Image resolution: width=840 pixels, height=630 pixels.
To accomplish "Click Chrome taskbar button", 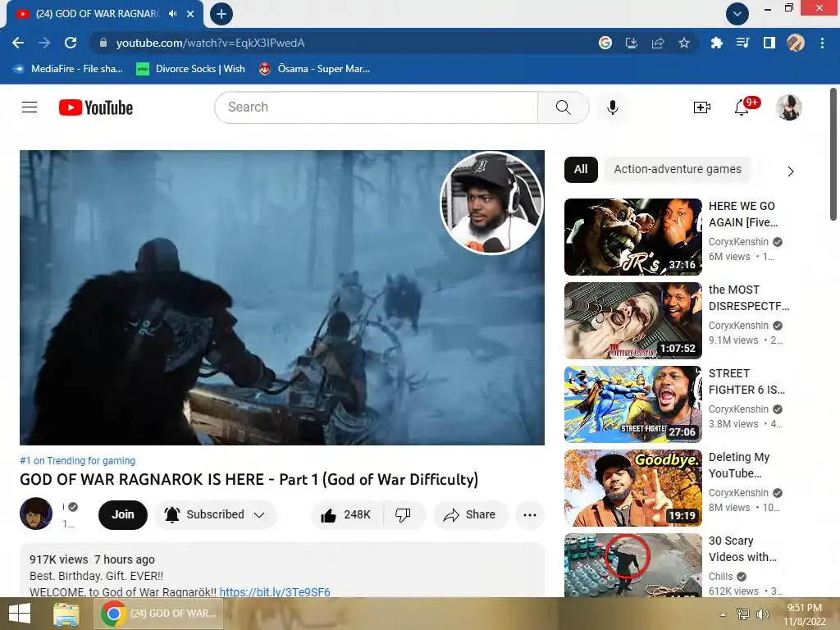I will click(x=158, y=614).
